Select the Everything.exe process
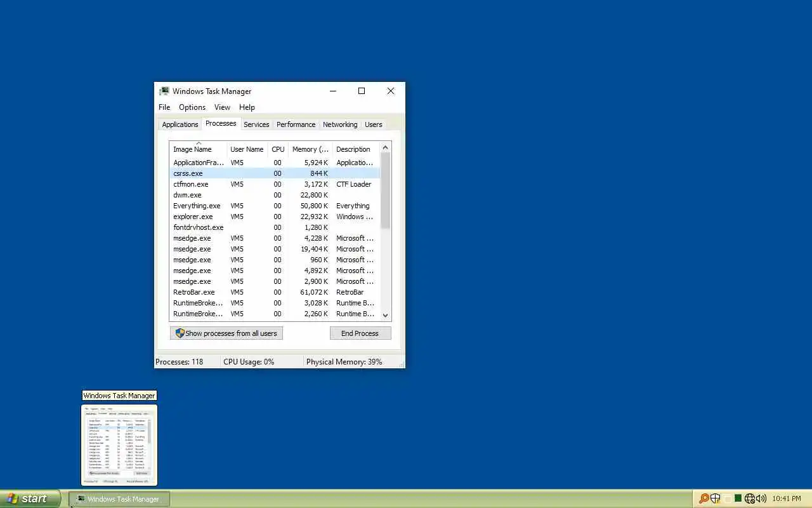 [275, 206]
